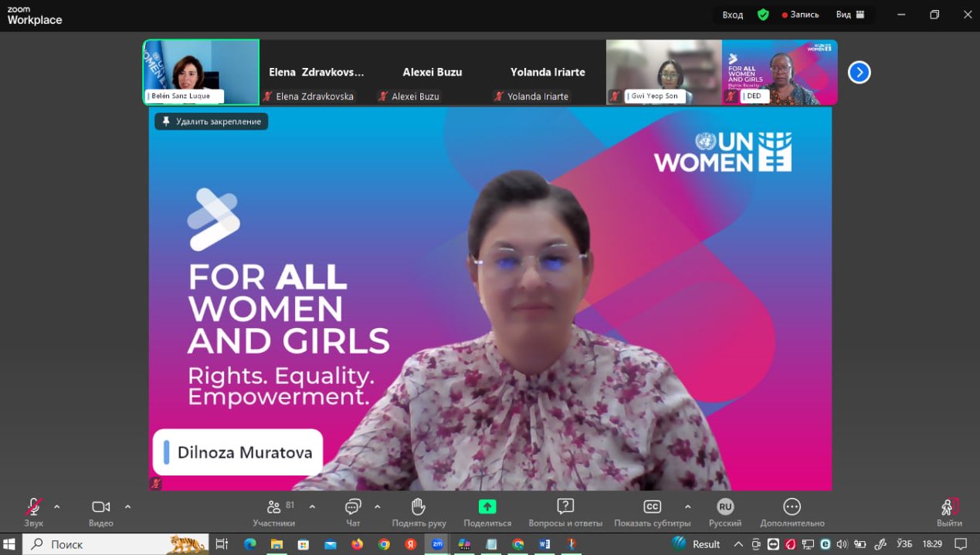
Task: Open Microsoft Edge from the taskbar
Action: (249, 544)
